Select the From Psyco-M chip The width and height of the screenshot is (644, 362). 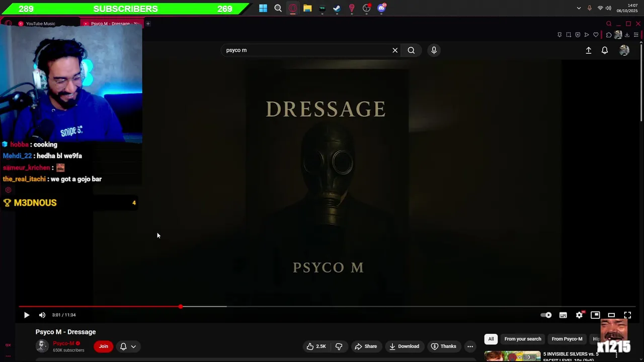(567, 339)
